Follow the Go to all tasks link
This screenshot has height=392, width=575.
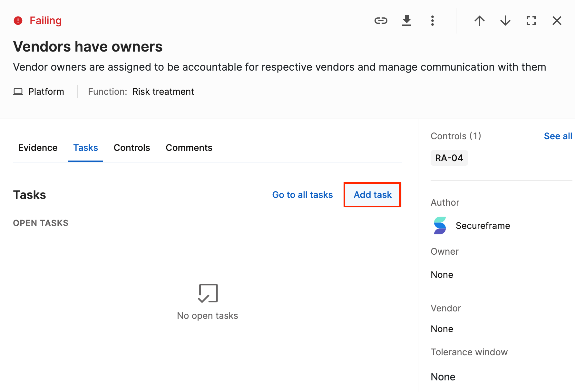[x=302, y=195]
